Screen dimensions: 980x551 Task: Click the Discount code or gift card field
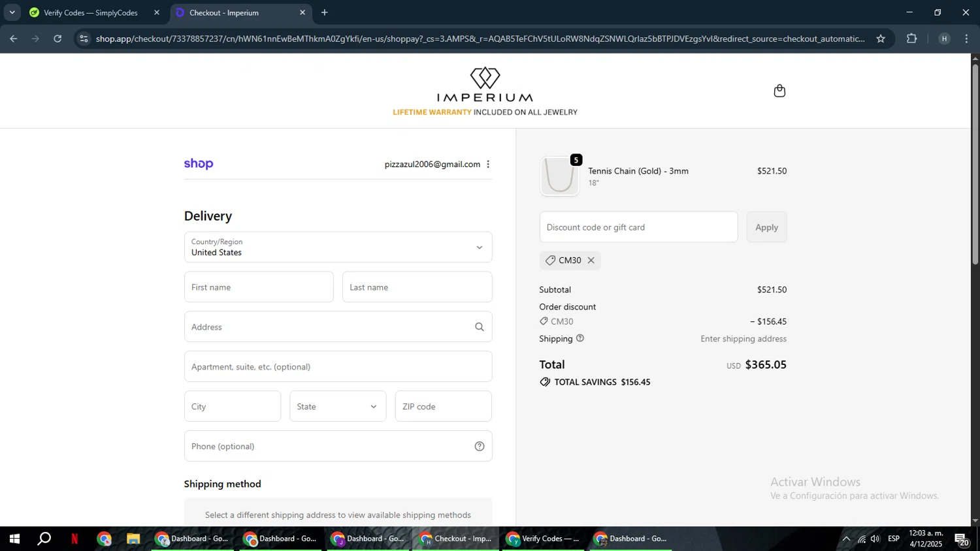[638, 227]
